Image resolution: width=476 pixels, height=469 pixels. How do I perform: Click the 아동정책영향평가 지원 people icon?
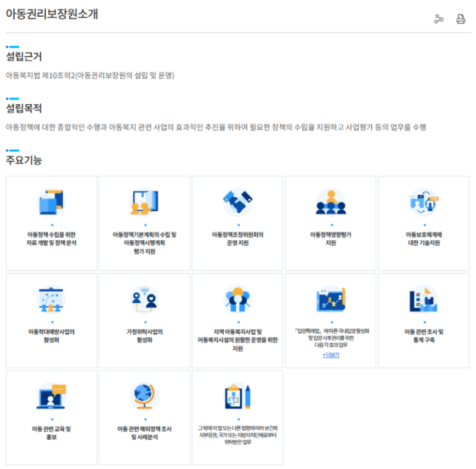331,202
